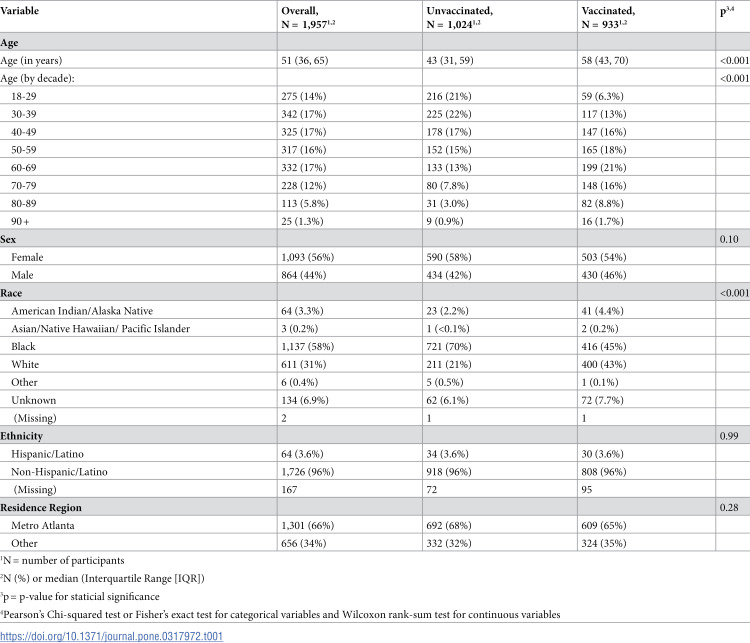Viewport: 750px width, 643px height.
Task: Click the American Indian/Alaska Native label
Action: (82, 310)
